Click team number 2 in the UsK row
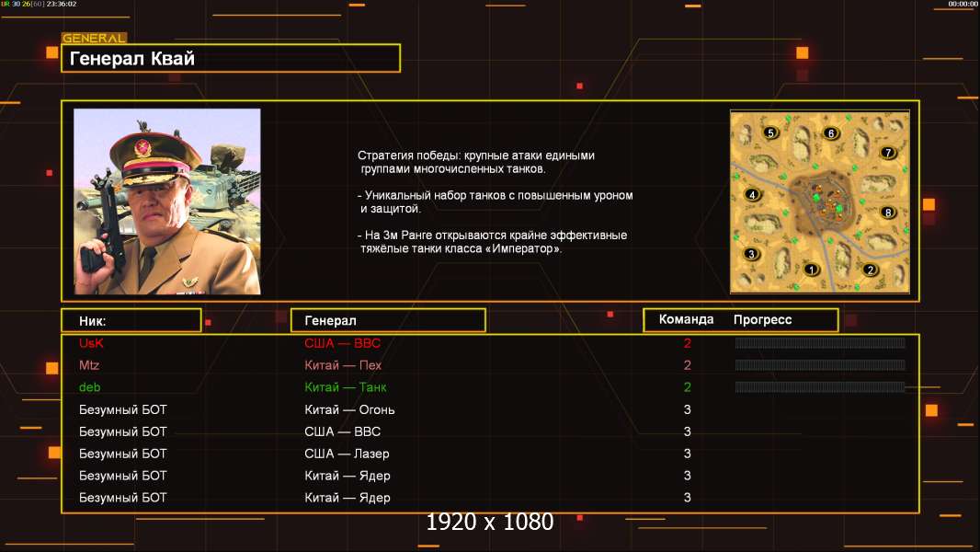 coord(688,343)
